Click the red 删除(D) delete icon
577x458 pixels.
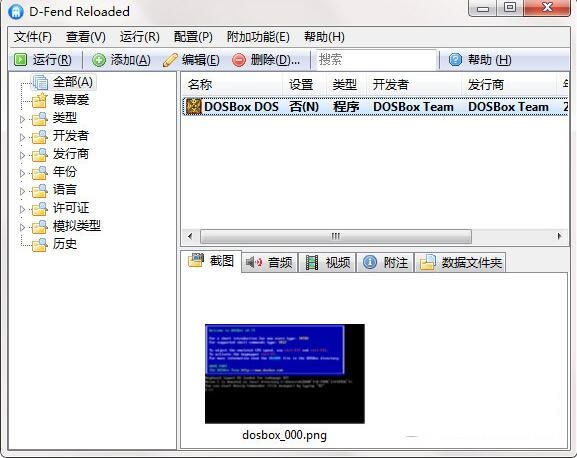[x=239, y=60]
